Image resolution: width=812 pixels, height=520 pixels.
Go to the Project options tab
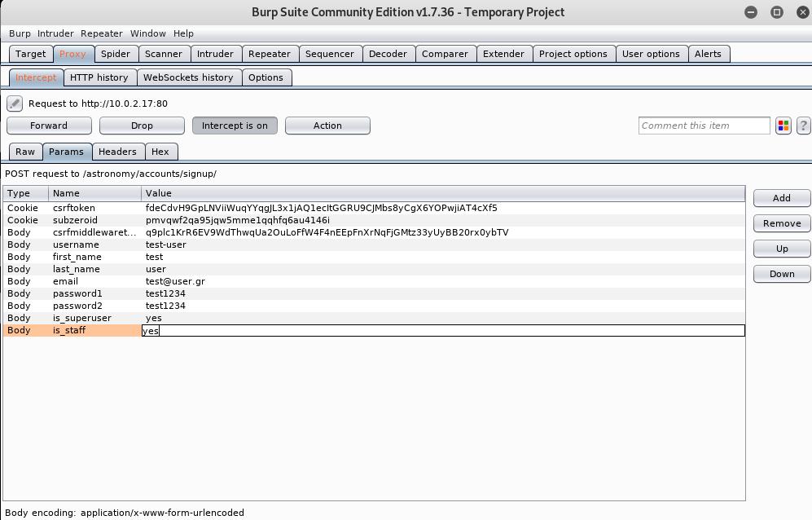(x=573, y=54)
